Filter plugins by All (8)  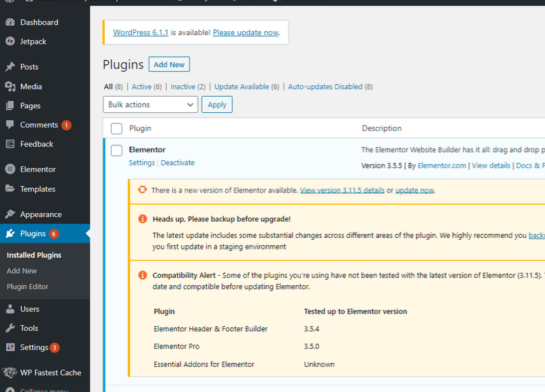[114, 87]
